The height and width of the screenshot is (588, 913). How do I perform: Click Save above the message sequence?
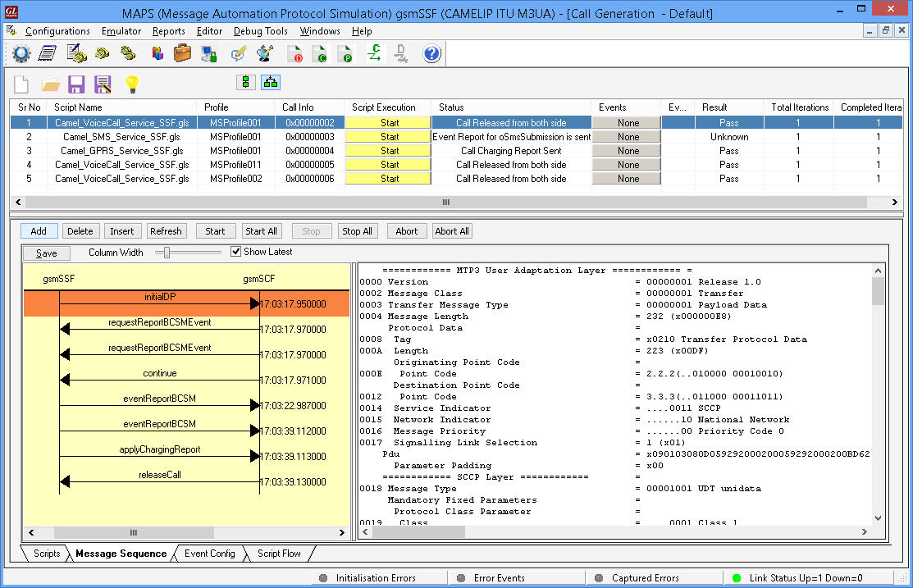pyautogui.click(x=47, y=253)
